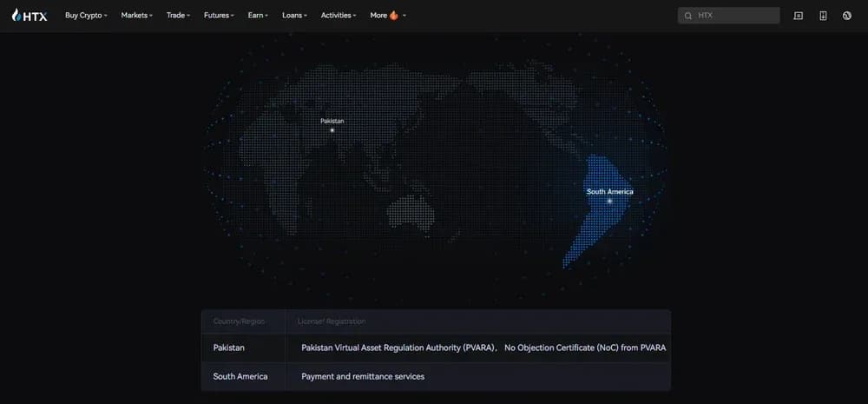Image resolution: width=868 pixels, height=404 pixels.
Task: Open the Buy Crypto dropdown menu
Action: coord(86,16)
